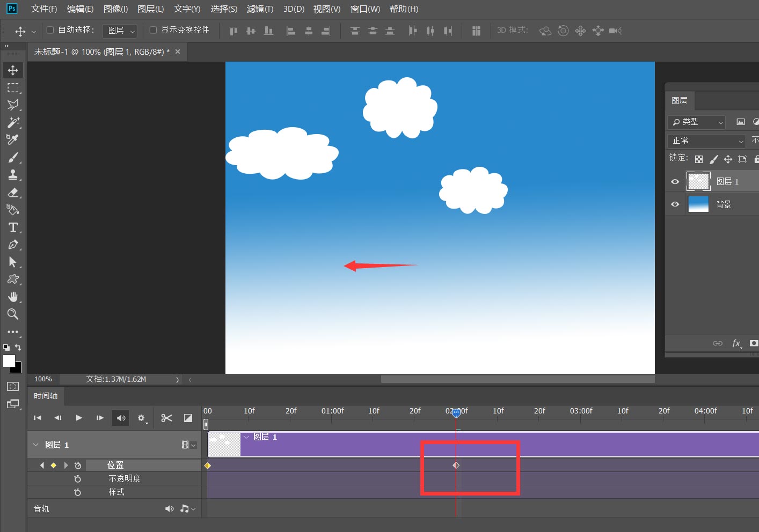
Task: Click the first 位置 keyframe diamond
Action: tap(208, 465)
